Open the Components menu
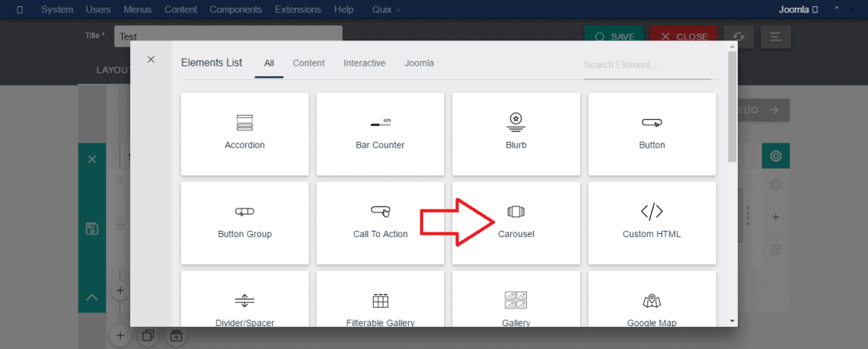Viewport: 868px width, 349px height. point(235,10)
